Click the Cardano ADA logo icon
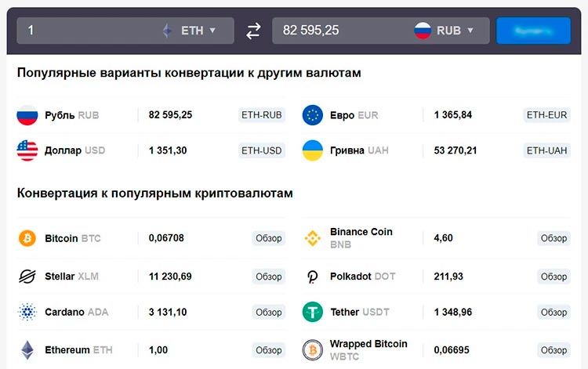 coord(27,312)
